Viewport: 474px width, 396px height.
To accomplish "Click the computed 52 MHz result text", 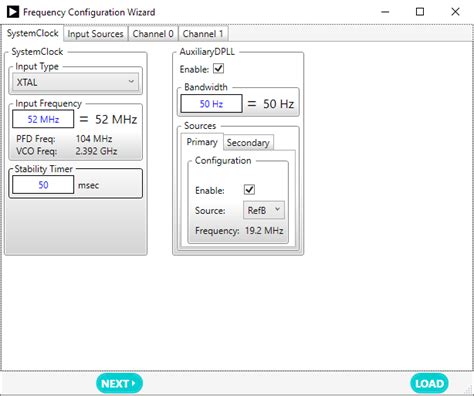I will click(x=116, y=119).
